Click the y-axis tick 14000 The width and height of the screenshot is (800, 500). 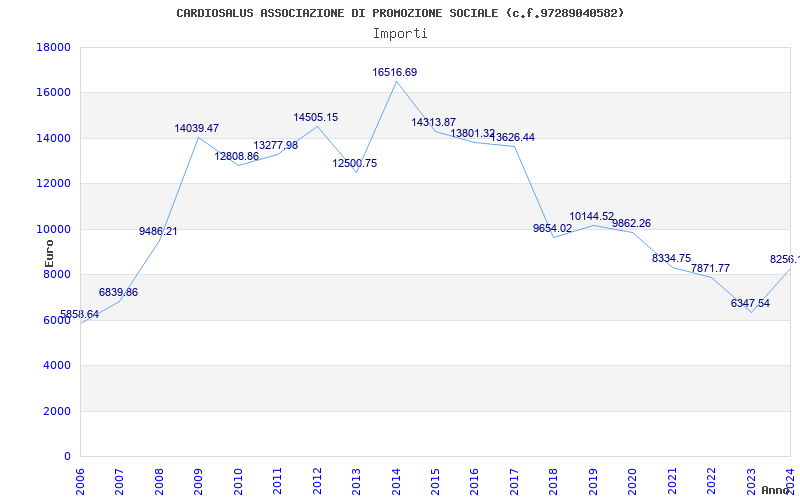(x=54, y=138)
